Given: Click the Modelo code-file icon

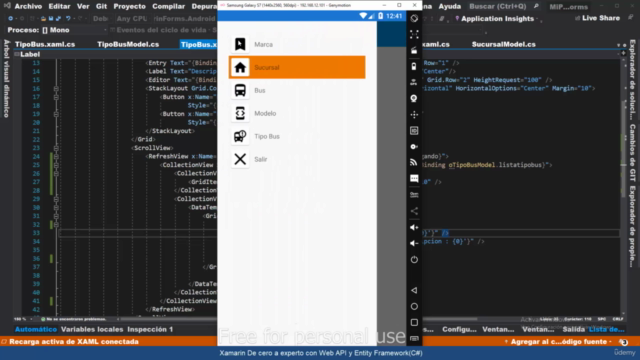Looking at the screenshot, I should pyautogui.click(x=240, y=113).
